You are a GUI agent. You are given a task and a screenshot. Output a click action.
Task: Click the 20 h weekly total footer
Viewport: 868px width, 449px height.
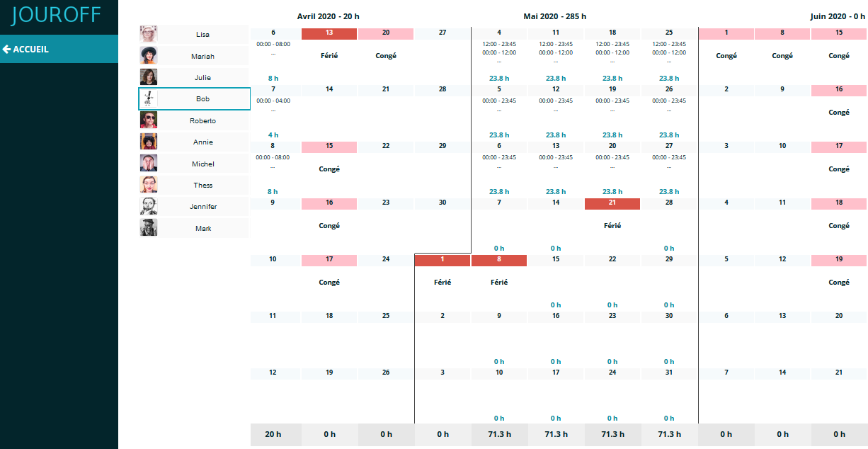tap(273, 434)
